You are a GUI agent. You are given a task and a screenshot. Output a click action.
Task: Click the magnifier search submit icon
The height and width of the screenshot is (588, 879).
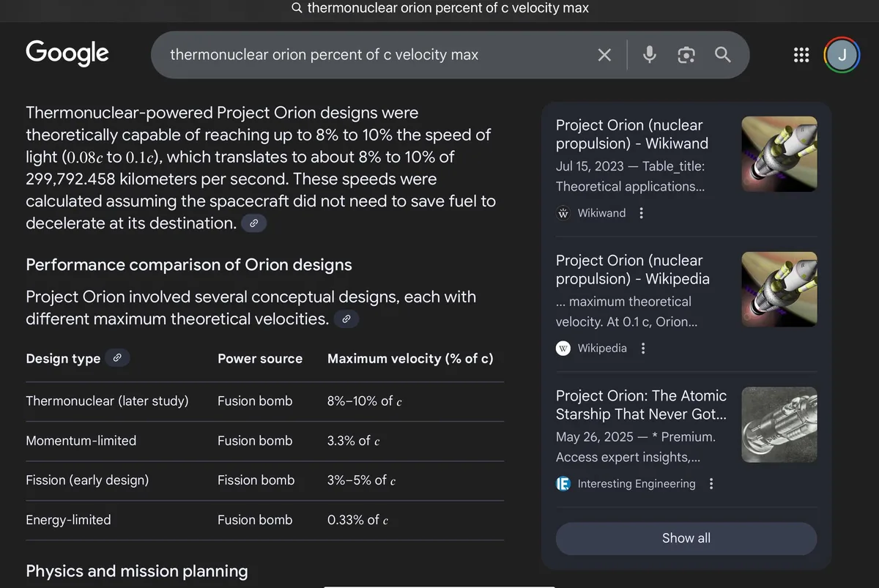click(723, 55)
